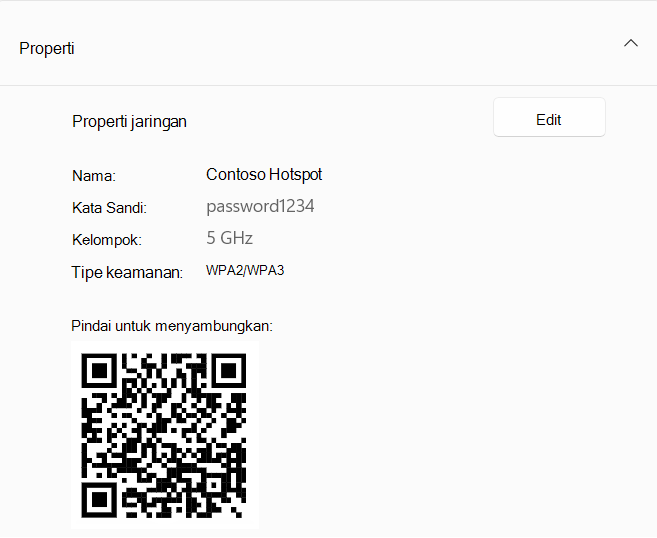Select the security type WPA2/WPA3

(245, 271)
